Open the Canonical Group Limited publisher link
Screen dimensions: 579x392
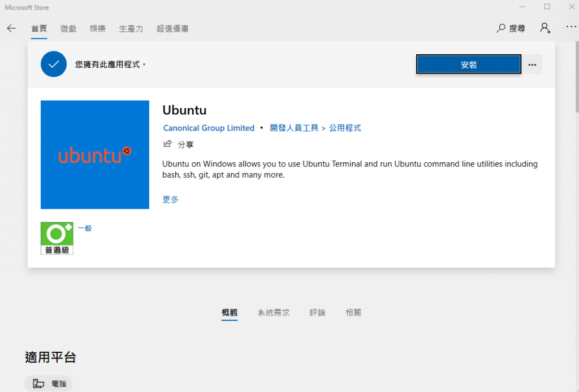209,128
